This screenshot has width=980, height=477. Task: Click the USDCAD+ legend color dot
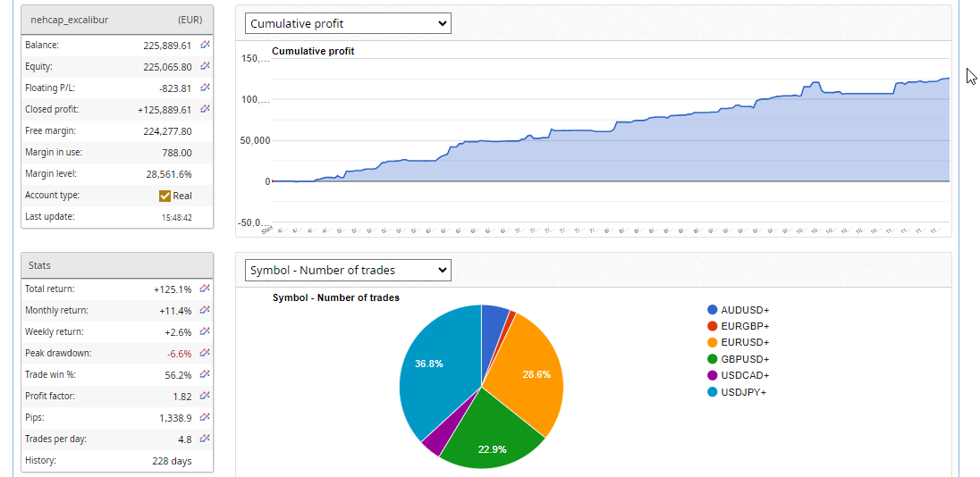pyautogui.click(x=713, y=375)
